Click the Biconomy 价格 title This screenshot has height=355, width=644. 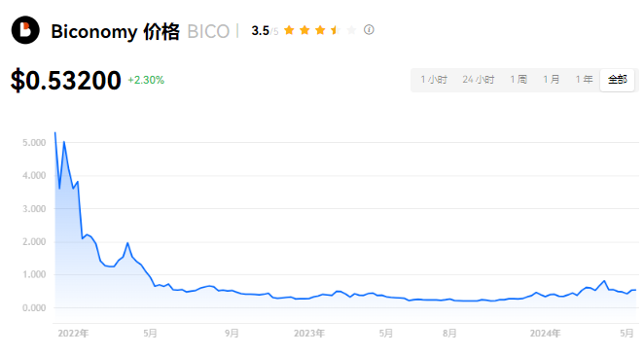tap(116, 31)
